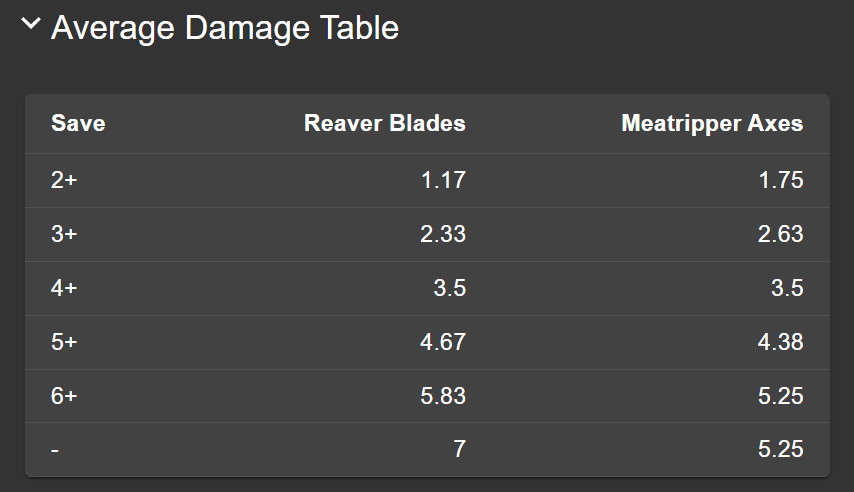Click the Save column header
The image size is (854, 492).
[x=78, y=124]
